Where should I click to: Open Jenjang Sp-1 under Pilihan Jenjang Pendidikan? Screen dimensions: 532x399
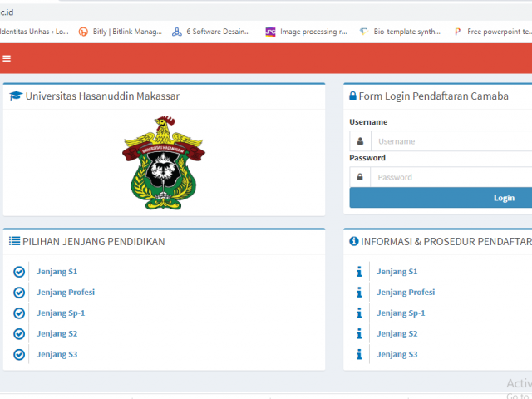[61, 313]
